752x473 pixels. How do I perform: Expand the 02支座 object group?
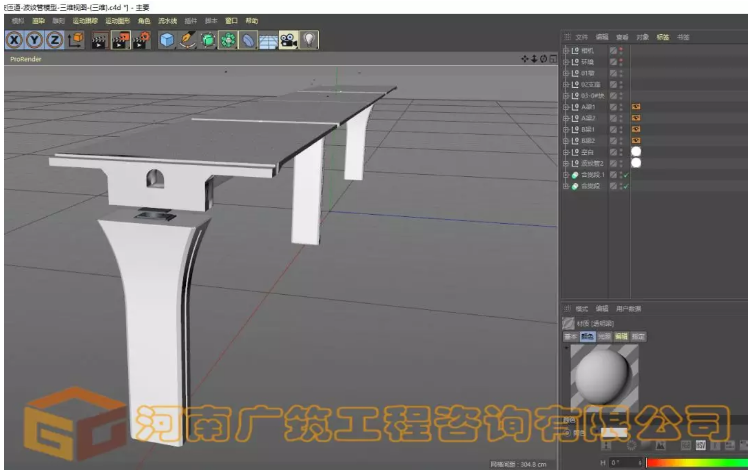565,84
